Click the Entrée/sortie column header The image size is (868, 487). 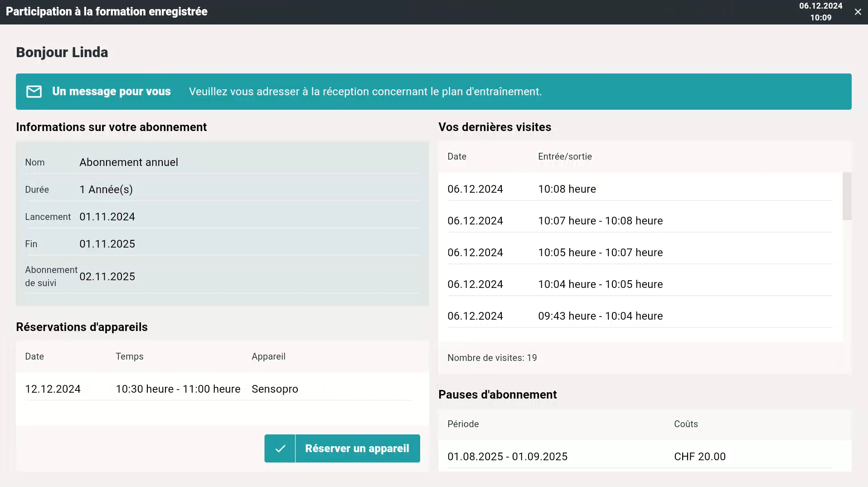(x=565, y=156)
